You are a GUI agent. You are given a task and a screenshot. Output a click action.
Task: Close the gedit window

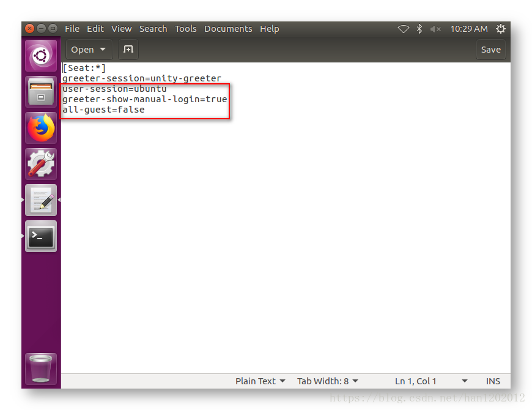click(x=30, y=29)
